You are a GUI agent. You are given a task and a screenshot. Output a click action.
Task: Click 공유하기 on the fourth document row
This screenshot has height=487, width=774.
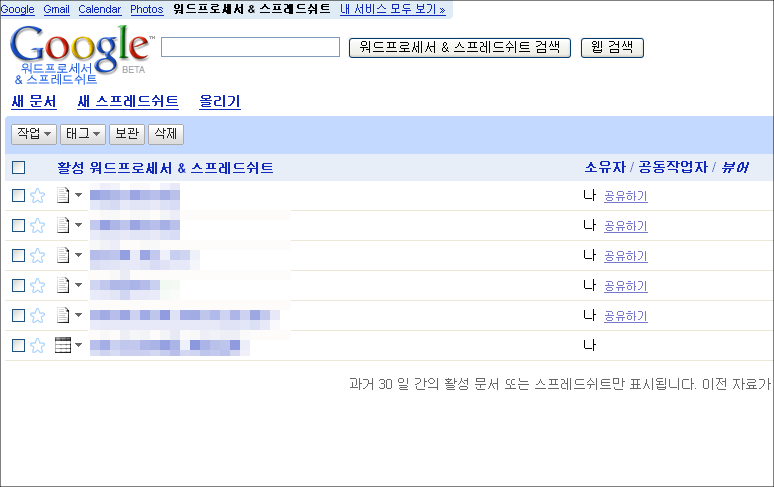tap(626, 286)
